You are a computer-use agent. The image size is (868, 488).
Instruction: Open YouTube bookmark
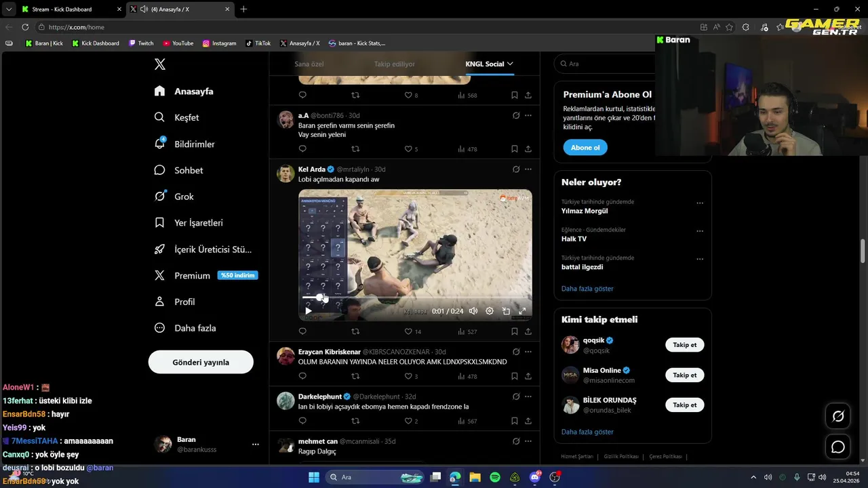178,43
